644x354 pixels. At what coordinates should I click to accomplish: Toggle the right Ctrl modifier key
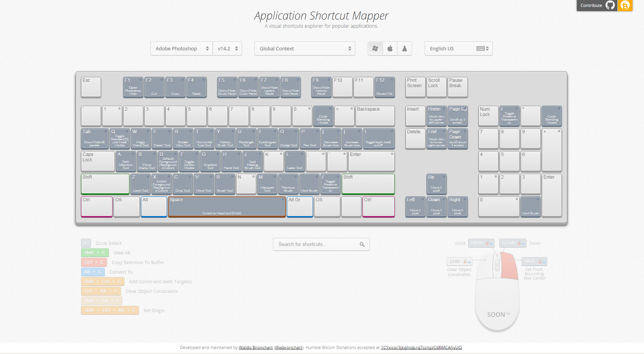point(379,207)
